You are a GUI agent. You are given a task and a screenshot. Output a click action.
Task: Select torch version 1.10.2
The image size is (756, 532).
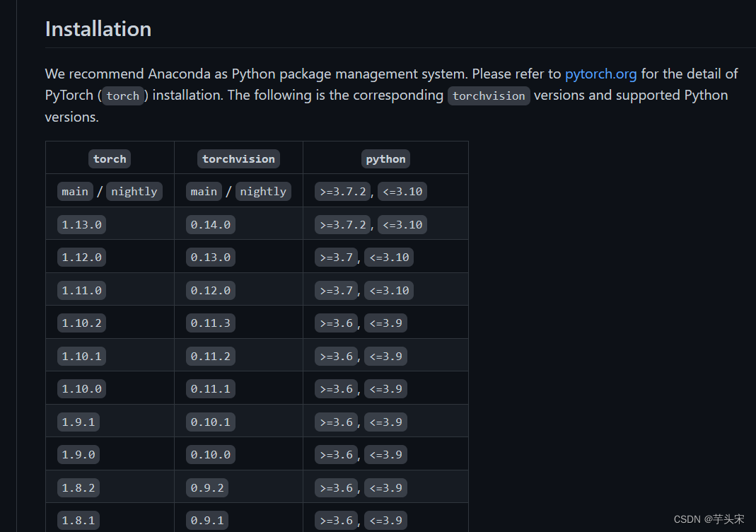(81, 323)
